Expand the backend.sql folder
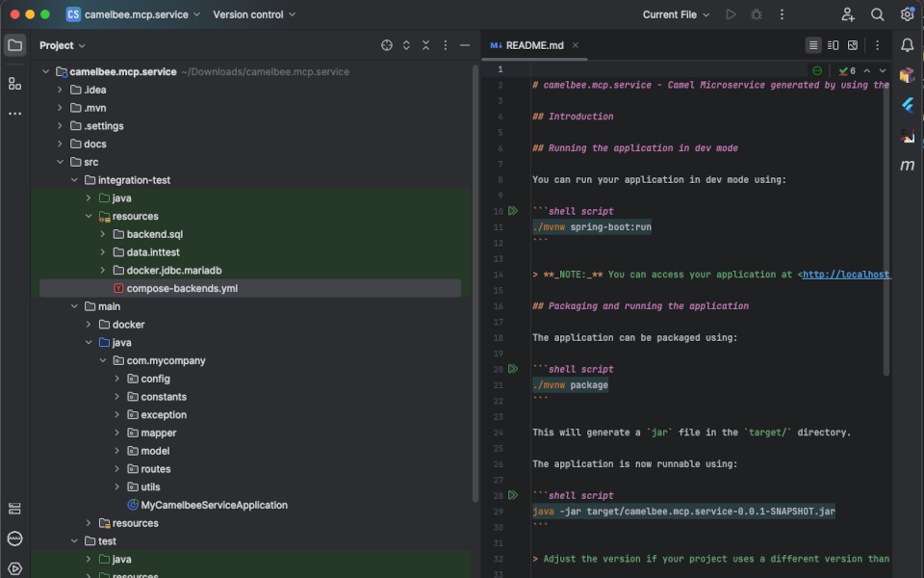Viewport: 924px width, 578px height. [103, 234]
